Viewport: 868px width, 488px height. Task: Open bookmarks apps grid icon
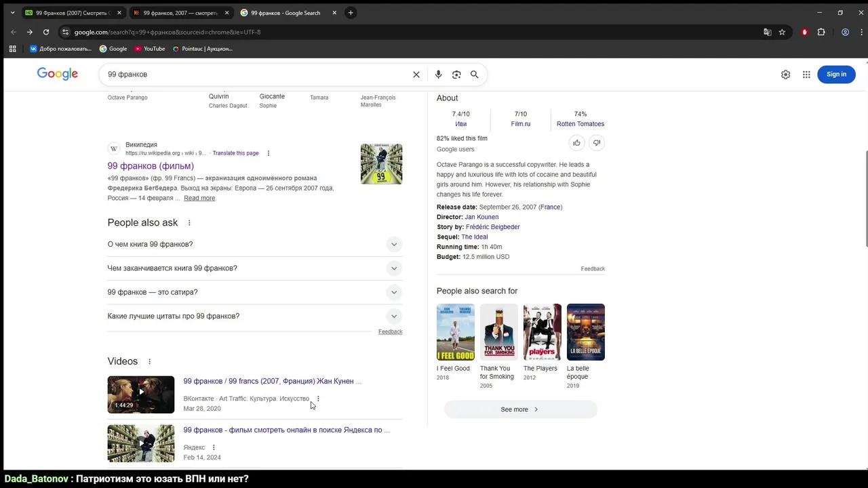[x=12, y=49]
